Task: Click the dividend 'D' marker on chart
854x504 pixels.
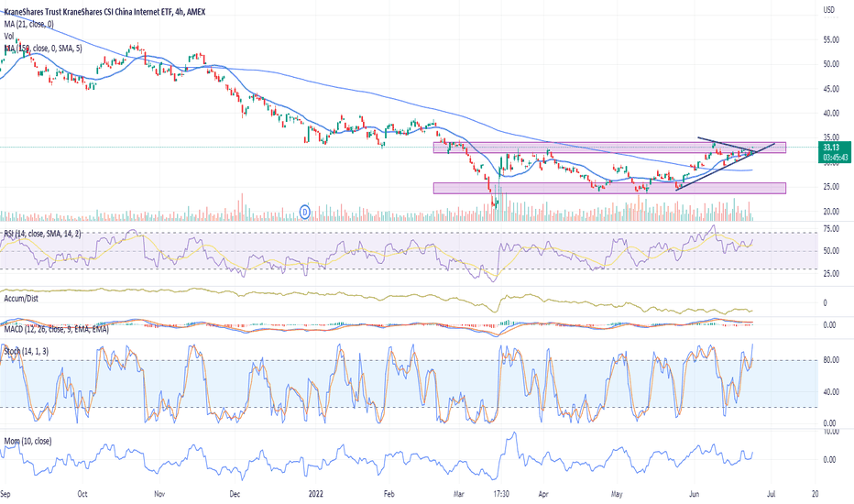Action: point(305,212)
